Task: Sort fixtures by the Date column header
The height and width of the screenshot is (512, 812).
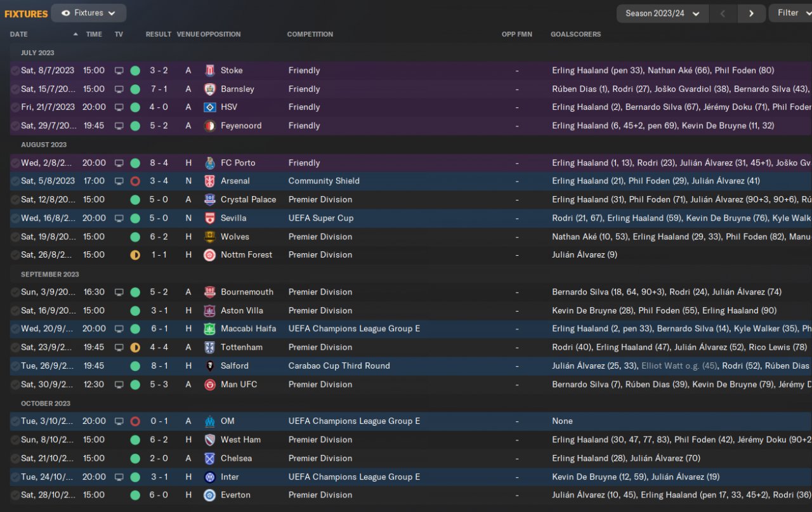Action: pyautogui.click(x=19, y=34)
